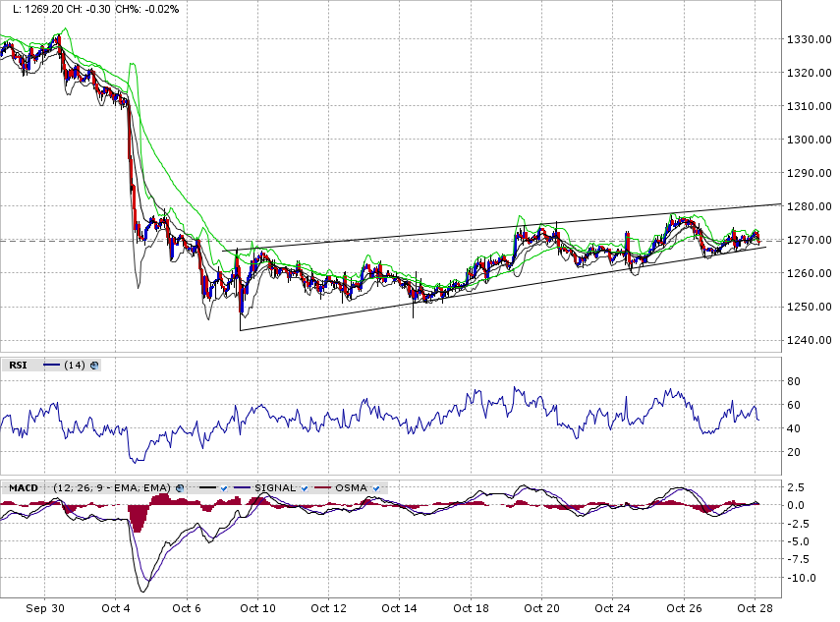Toggle the MACD black line checkbox
Image resolution: width=840 pixels, height=622 pixels.
tap(224, 488)
